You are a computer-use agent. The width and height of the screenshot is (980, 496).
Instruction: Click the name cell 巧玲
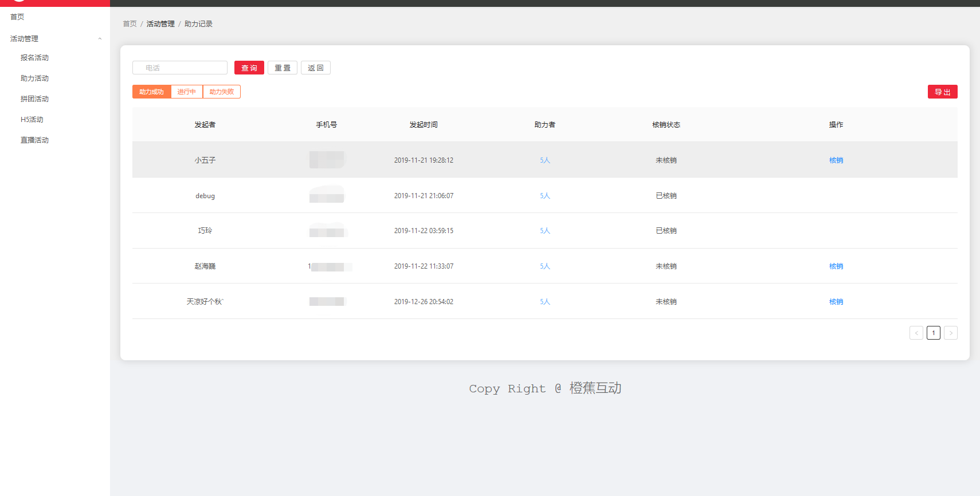click(205, 231)
